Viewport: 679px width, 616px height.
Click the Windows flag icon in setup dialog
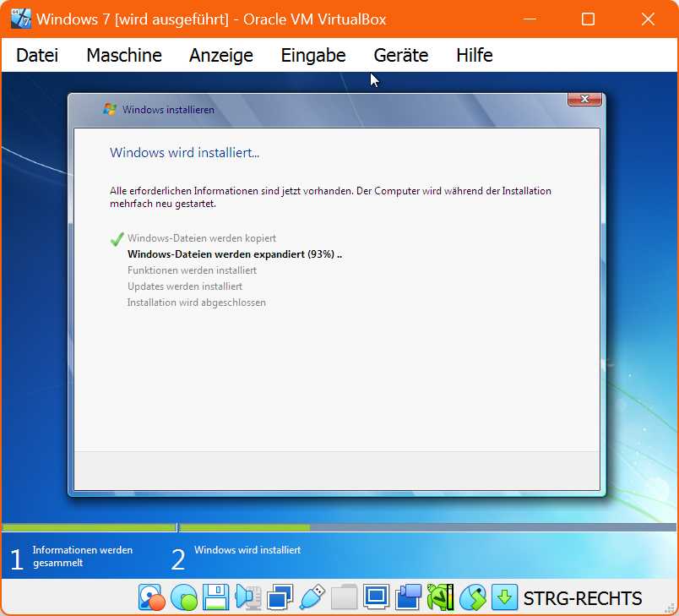pyautogui.click(x=110, y=109)
